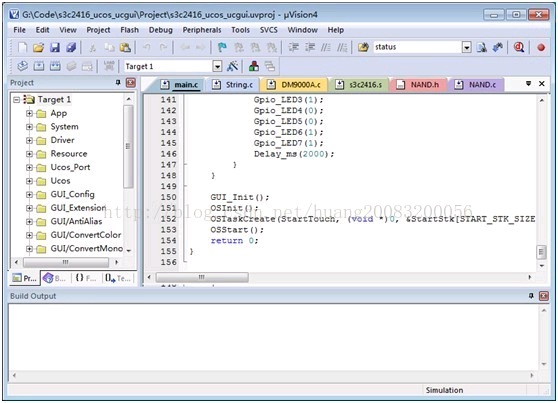Click the Manage Multi-Project Workspace icon
Image resolution: width=558 pixels, height=403 pixels.
coord(270,66)
